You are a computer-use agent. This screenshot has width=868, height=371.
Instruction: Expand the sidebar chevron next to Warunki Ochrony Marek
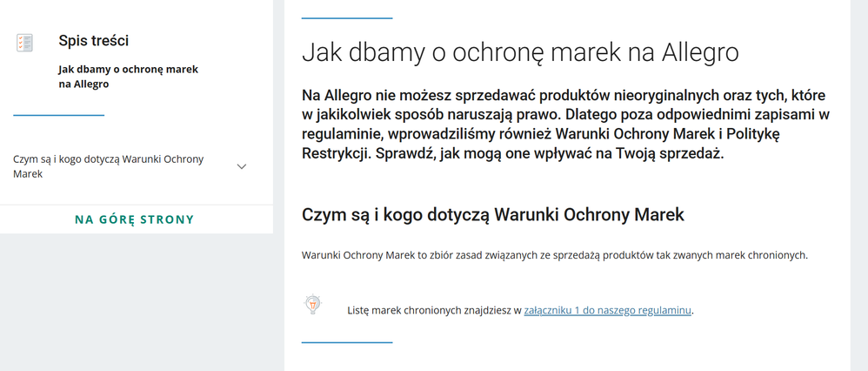242,166
